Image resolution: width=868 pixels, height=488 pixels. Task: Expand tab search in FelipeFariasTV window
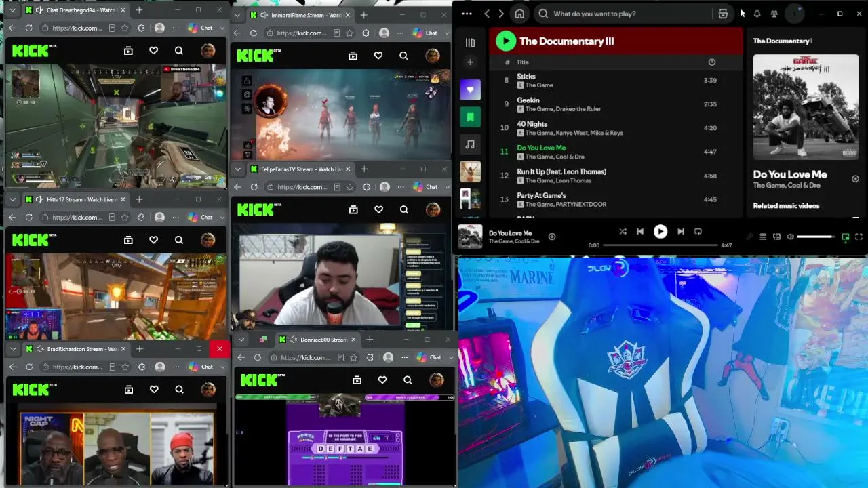[x=237, y=169]
